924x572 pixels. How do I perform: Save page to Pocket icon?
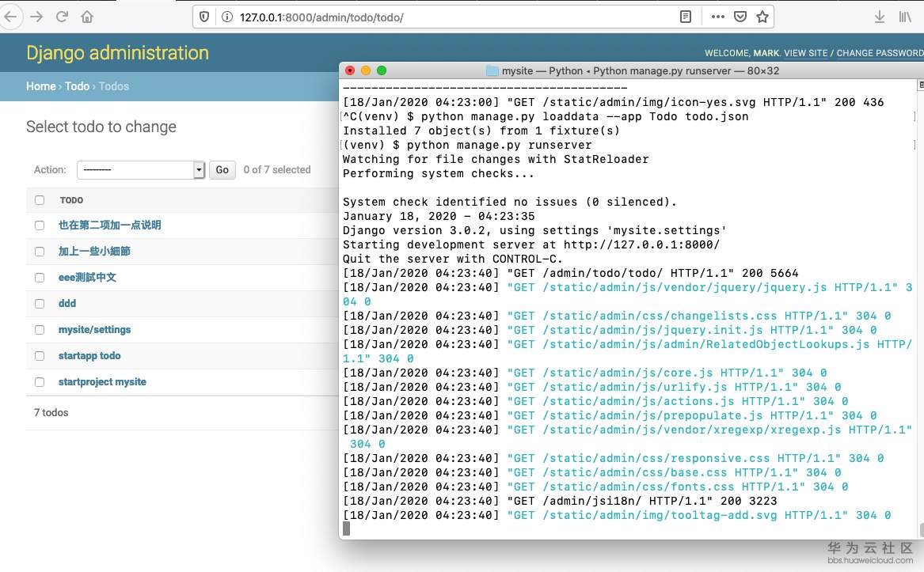[x=740, y=17]
